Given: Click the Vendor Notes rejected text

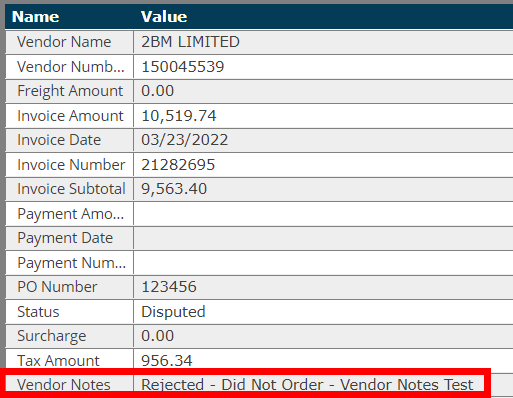Looking at the screenshot, I should pos(307,385).
